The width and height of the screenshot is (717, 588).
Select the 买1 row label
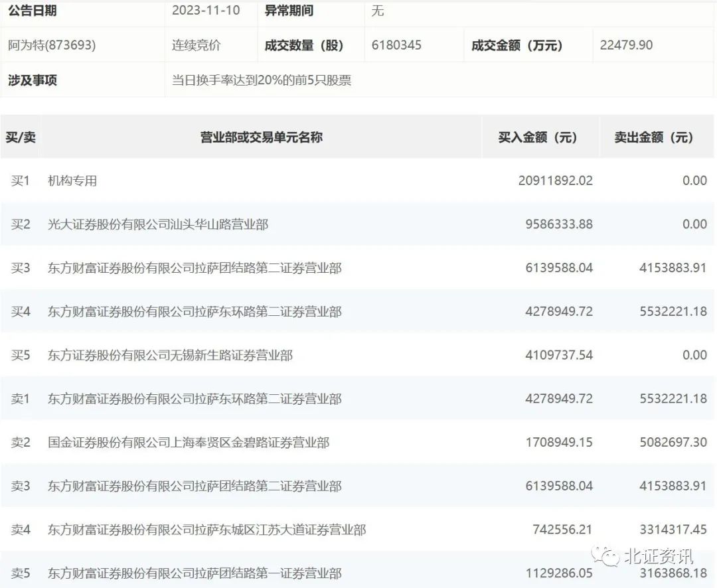click(x=21, y=181)
